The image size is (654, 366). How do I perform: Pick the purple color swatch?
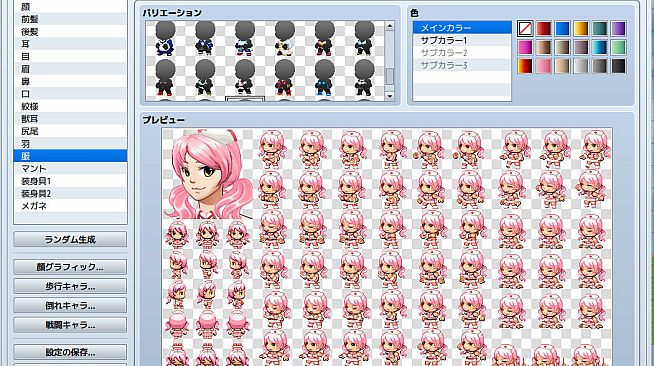(x=619, y=28)
